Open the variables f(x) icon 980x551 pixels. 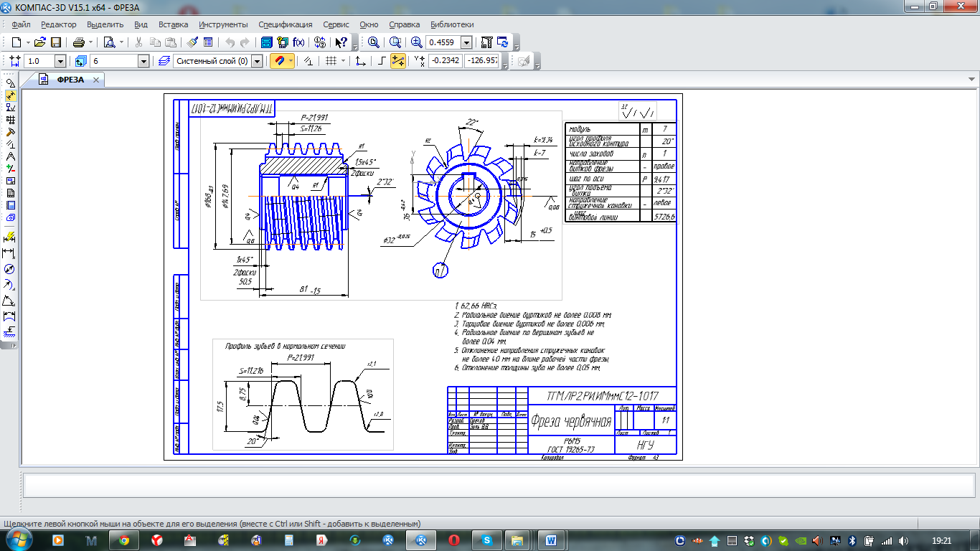[299, 42]
